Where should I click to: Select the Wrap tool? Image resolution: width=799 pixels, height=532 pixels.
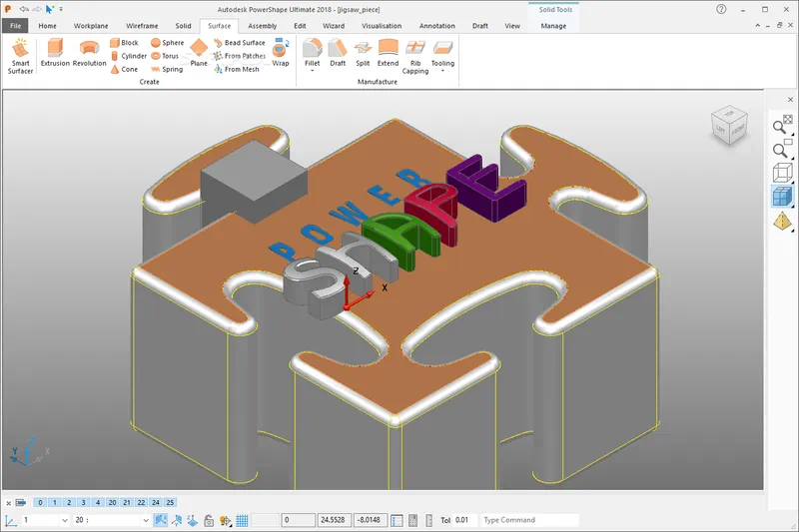point(281,53)
